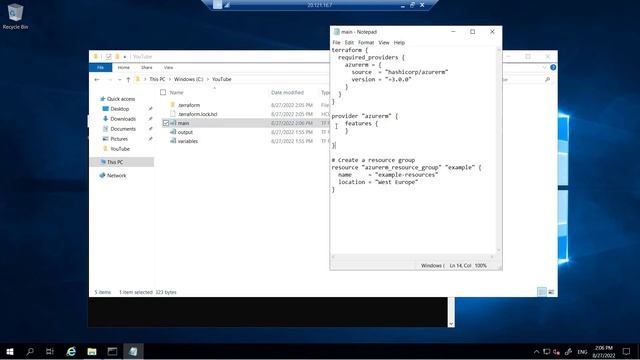Click the ENG language indicator
This screenshot has height=360, width=640.
[582, 351]
